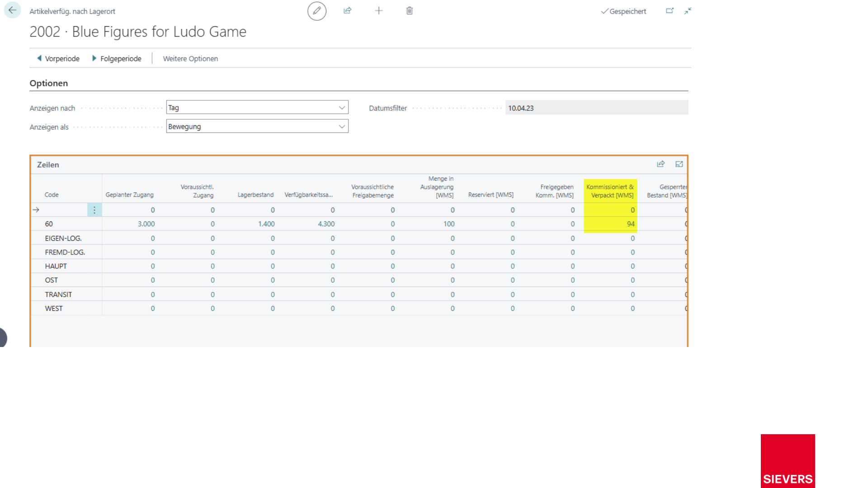Click the Code column header
Image resolution: width=868 pixels, height=488 pixels.
(x=52, y=195)
